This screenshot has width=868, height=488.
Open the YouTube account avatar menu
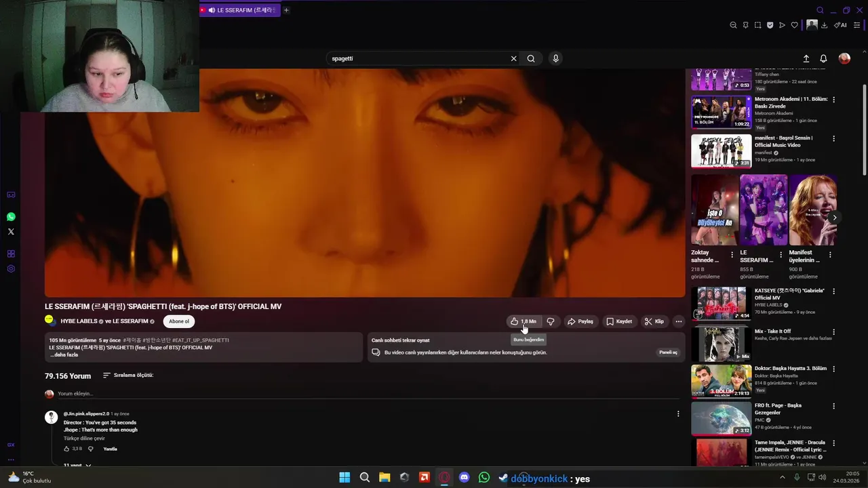tap(844, 58)
